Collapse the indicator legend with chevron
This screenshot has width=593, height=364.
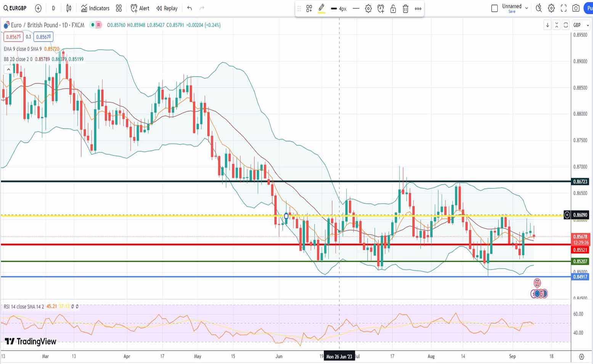(8, 69)
